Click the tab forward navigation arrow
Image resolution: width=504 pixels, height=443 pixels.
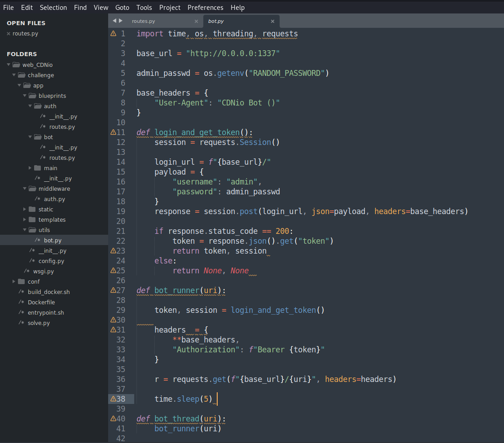click(121, 21)
